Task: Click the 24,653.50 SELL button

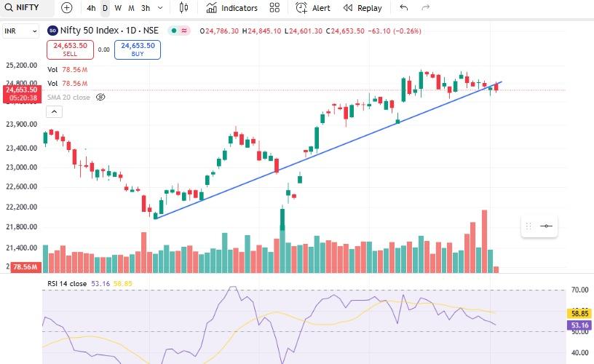Action: click(x=70, y=50)
